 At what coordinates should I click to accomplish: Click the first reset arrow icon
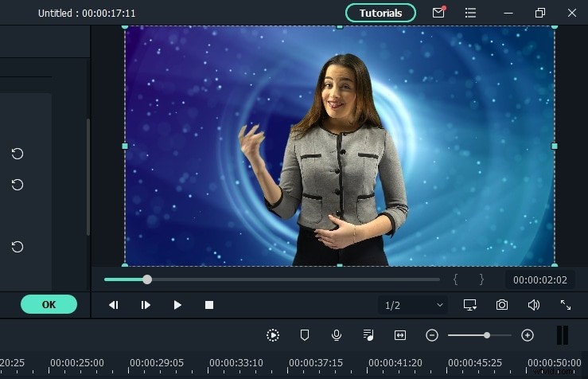pyautogui.click(x=18, y=154)
